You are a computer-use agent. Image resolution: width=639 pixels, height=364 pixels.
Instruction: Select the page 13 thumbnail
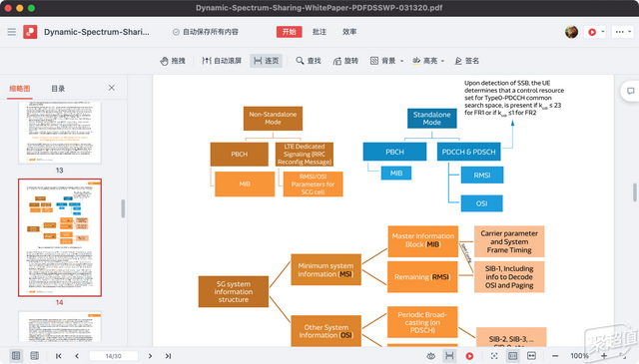[x=60, y=133]
